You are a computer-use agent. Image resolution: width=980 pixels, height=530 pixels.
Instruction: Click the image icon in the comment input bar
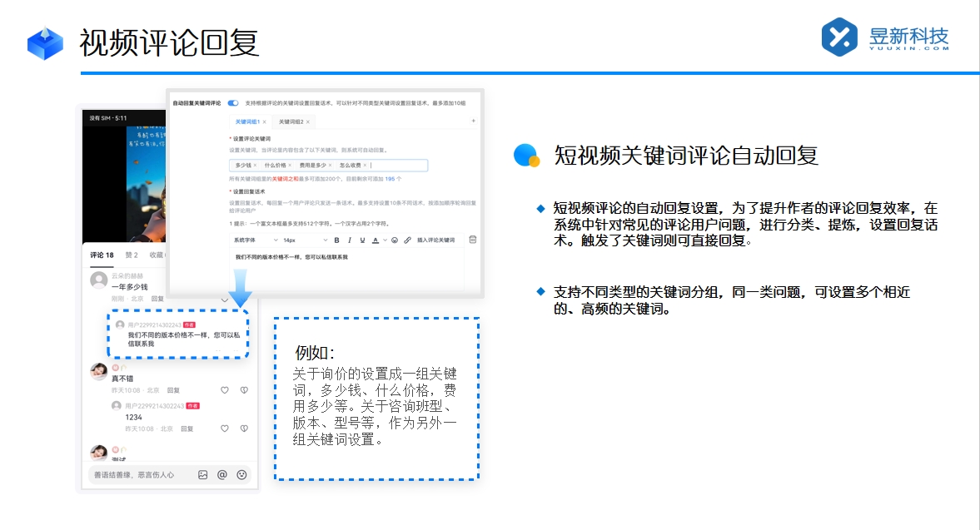[202, 473]
